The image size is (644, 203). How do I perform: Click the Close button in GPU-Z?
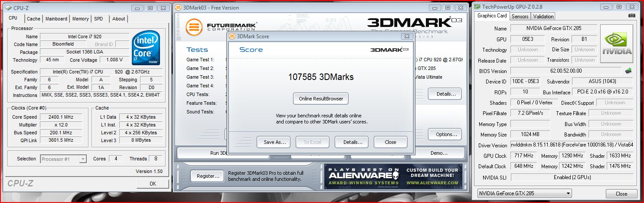(x=621, y=194)
